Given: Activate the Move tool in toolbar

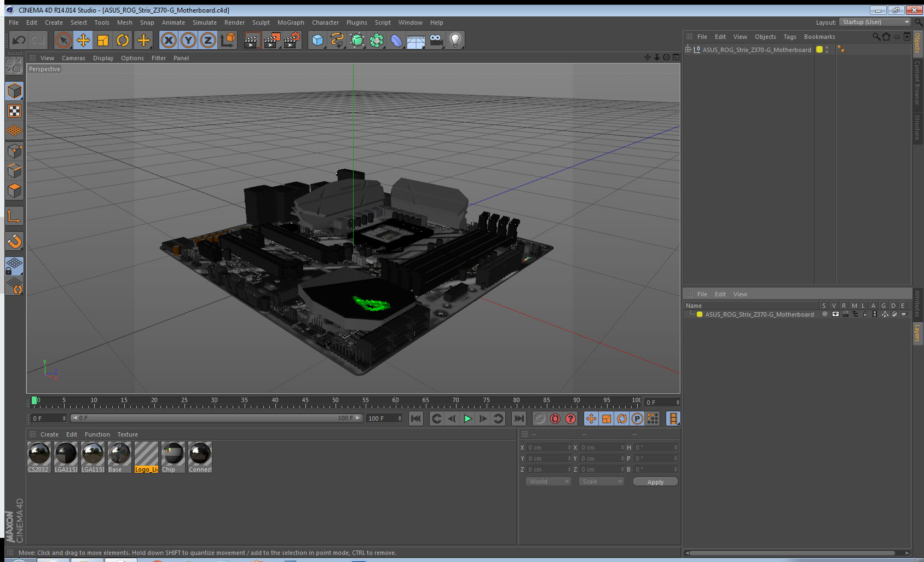Looking at the screenshot, I should coord(83,40).
